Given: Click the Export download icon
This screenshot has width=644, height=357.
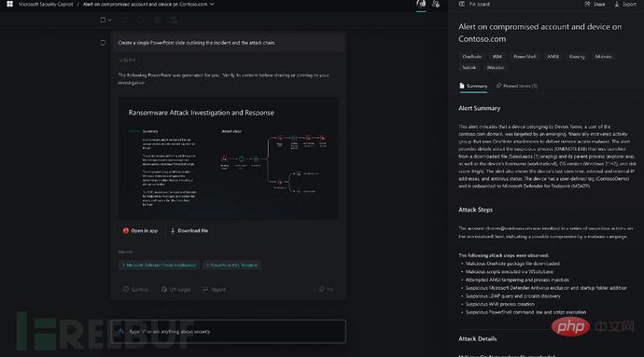Looking at the screenshot, I should (617, 4).
